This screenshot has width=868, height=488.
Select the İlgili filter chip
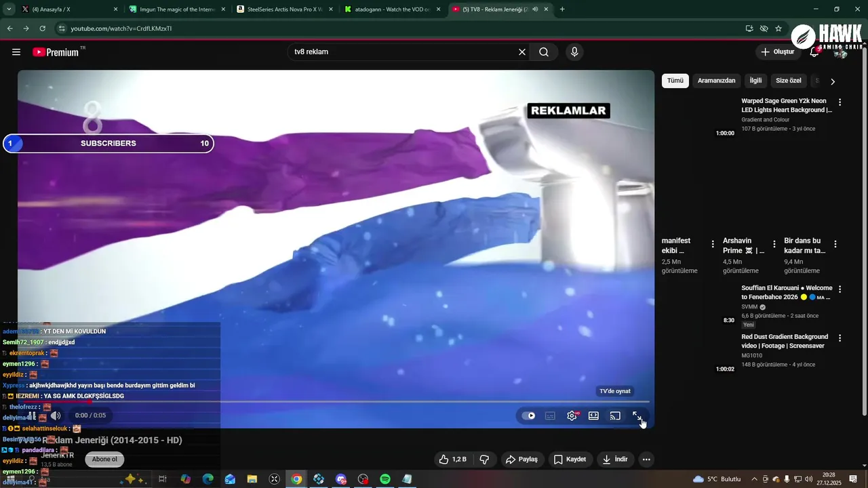pos(755,81)
